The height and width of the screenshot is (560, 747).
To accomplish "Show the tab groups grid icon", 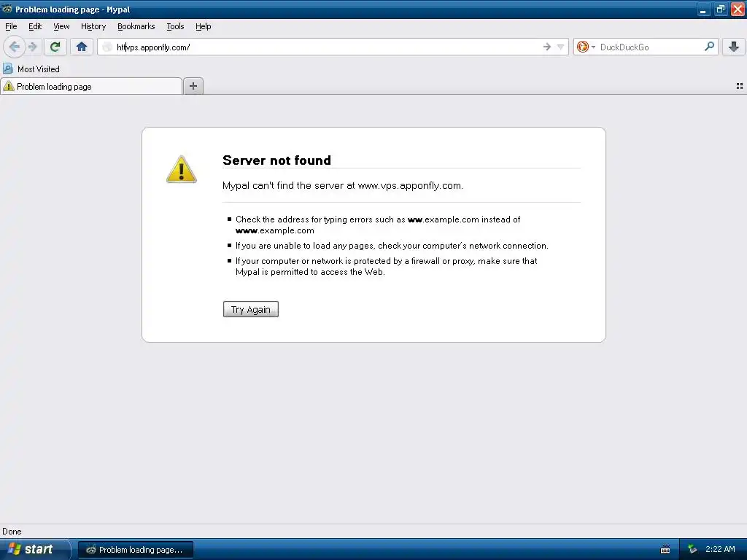I will tap(740, 86).
